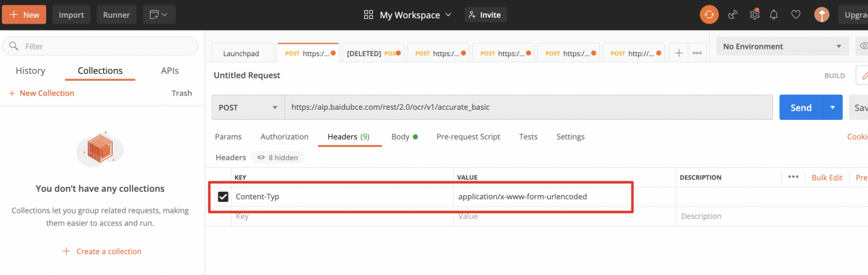Viewport: 868px width, 275px height.
Task: Open the Tests tab
Action: pyautogui.click(x=528, y=136)
